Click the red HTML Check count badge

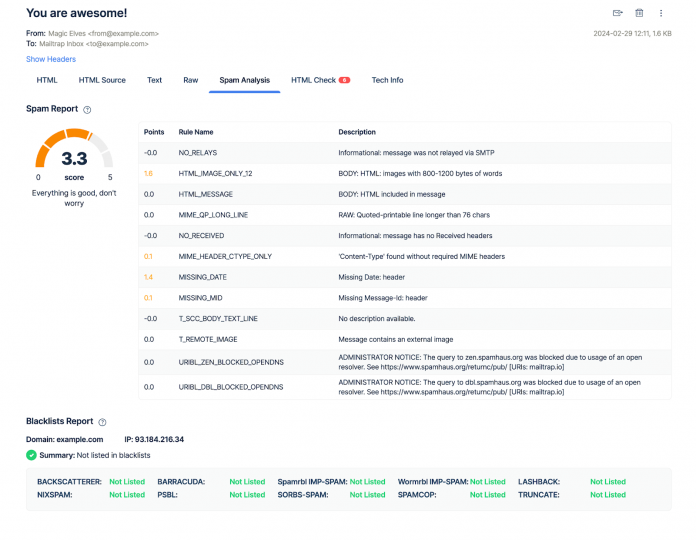pyautogui.click(x=345, y=80)
